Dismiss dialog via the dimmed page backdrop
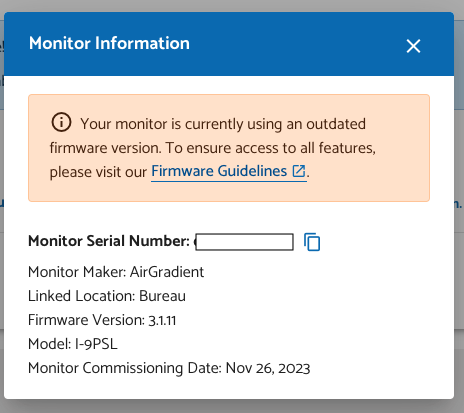The height and width of the screenshot is (413, 464). (232, 407)
